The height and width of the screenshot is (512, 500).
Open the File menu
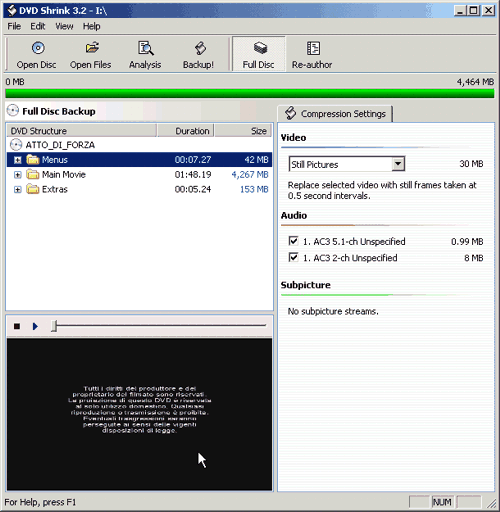click(14, 26)
